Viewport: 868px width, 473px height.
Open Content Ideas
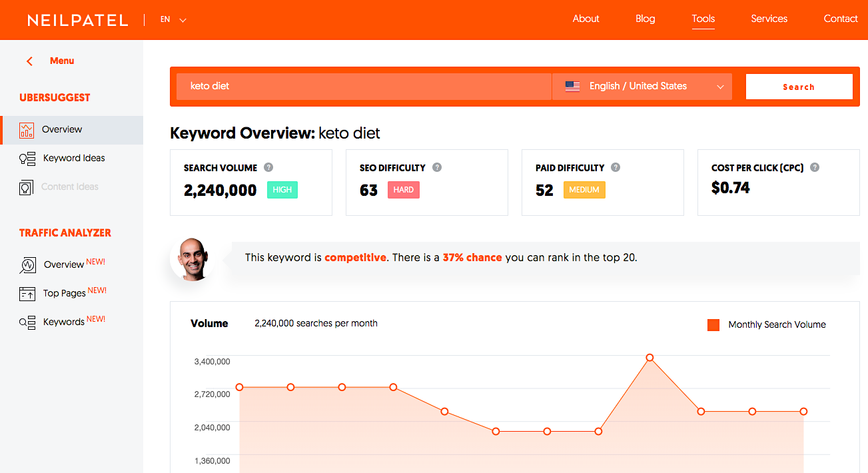(x=70, y=187)
